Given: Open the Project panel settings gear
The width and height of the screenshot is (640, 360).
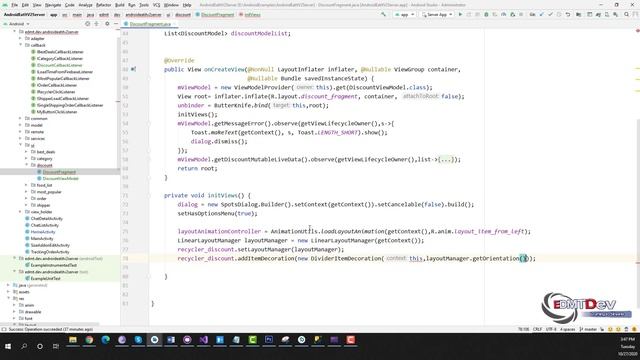Looking at the screenshot, I should click(107, 24).
